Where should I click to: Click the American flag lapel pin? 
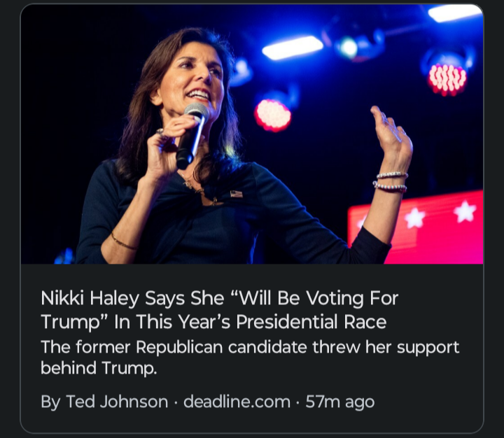[x=236, y=194]
